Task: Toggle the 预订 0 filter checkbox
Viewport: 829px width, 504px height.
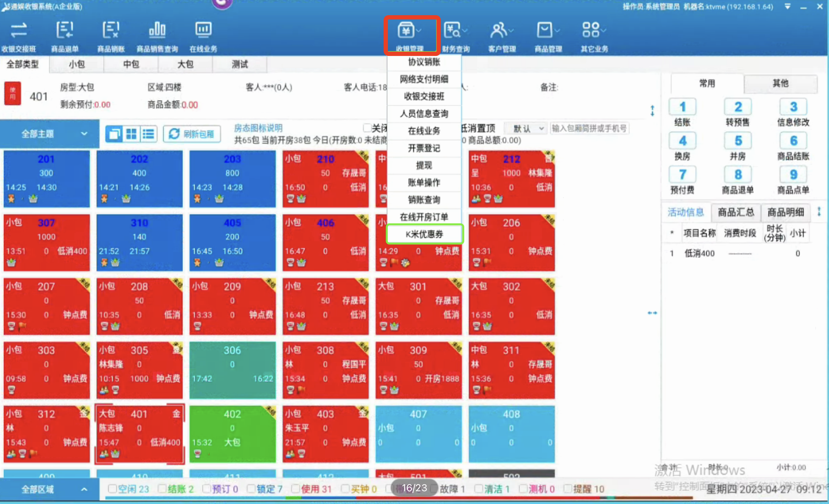Action: (x=207, y=489)
